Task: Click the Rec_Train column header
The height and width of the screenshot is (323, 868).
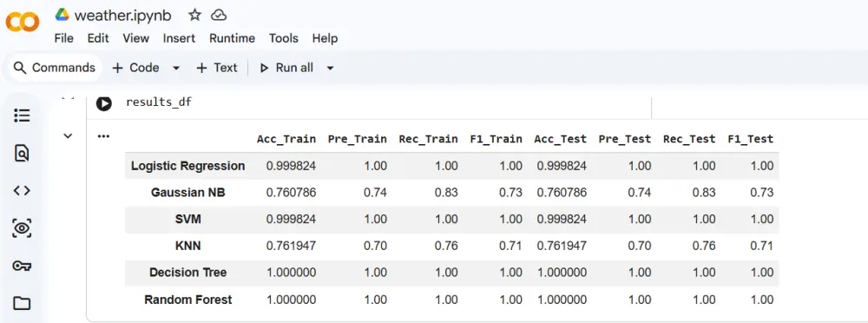Action: (428, 139)
